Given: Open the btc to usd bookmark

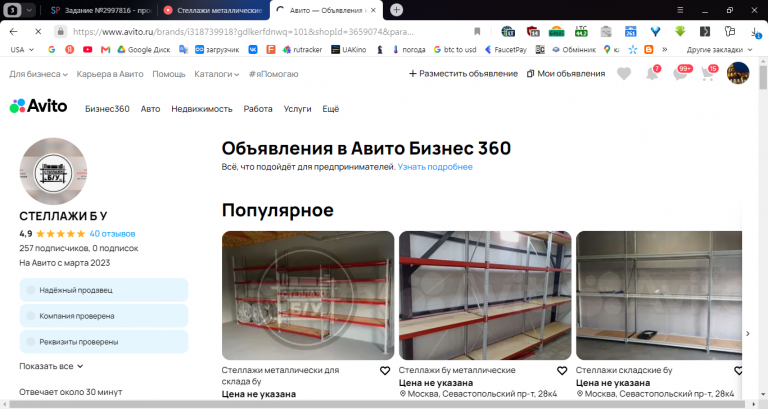Looking at the screenshot, I should (455, 49).
